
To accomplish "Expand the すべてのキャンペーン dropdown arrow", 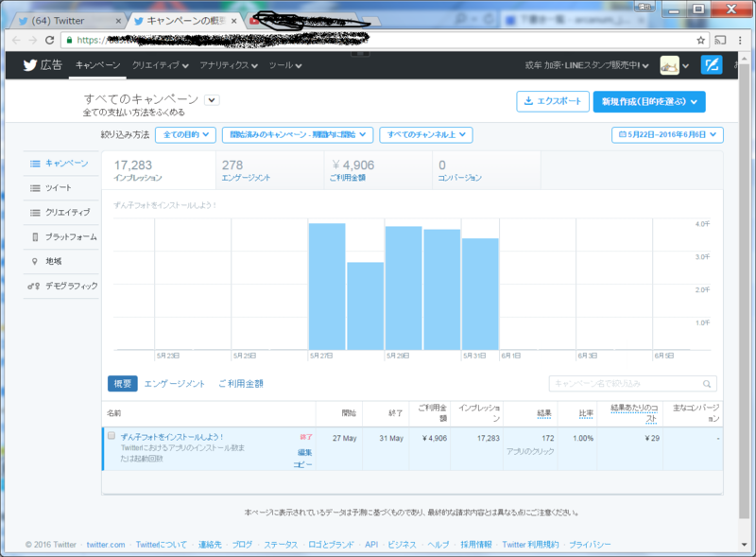I will (x=212, y=100).
